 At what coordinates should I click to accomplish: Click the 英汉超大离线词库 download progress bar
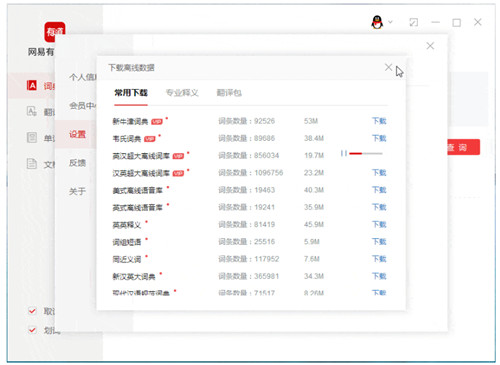tap(366, 153)
